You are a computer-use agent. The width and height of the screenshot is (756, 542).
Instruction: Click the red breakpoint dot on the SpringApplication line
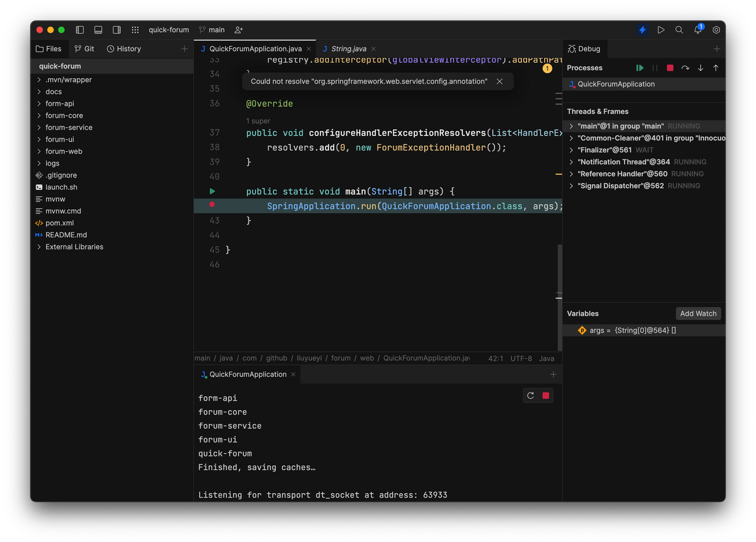pyautogui.click(x=212, y=205)
